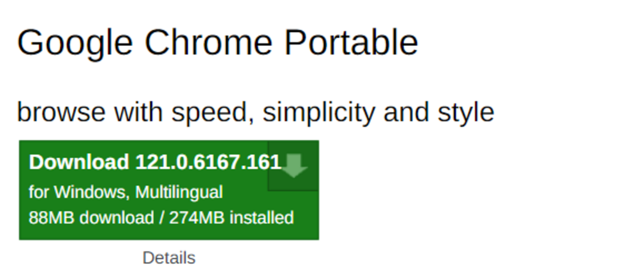The height and width of the screenshot is (278, 644).
Task: Click the green download arrow icon
Action: [x=294, y=166]
